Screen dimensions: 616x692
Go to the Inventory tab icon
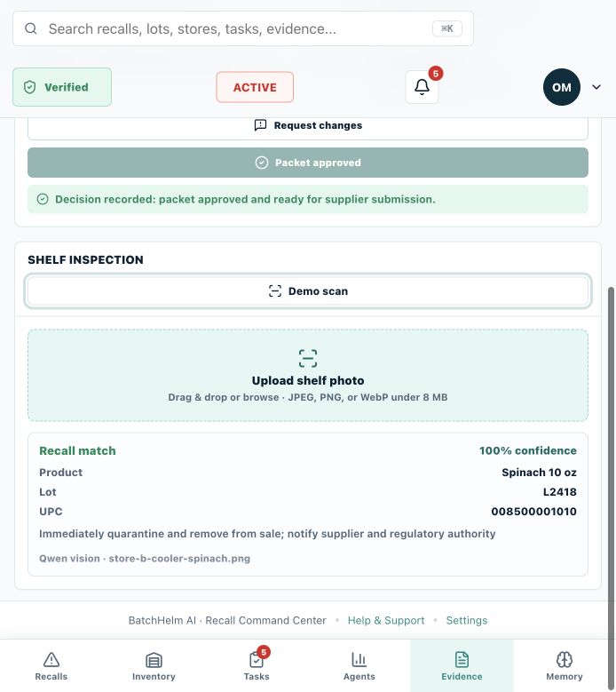154,660
